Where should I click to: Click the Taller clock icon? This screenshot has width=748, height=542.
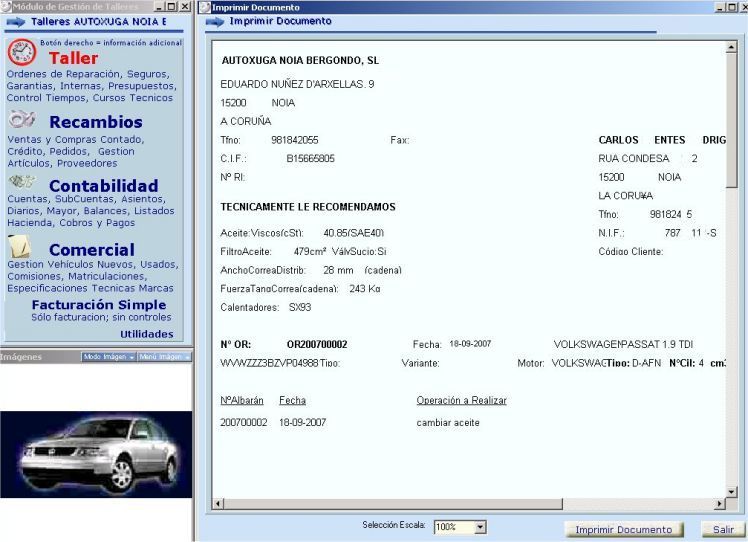21,52
